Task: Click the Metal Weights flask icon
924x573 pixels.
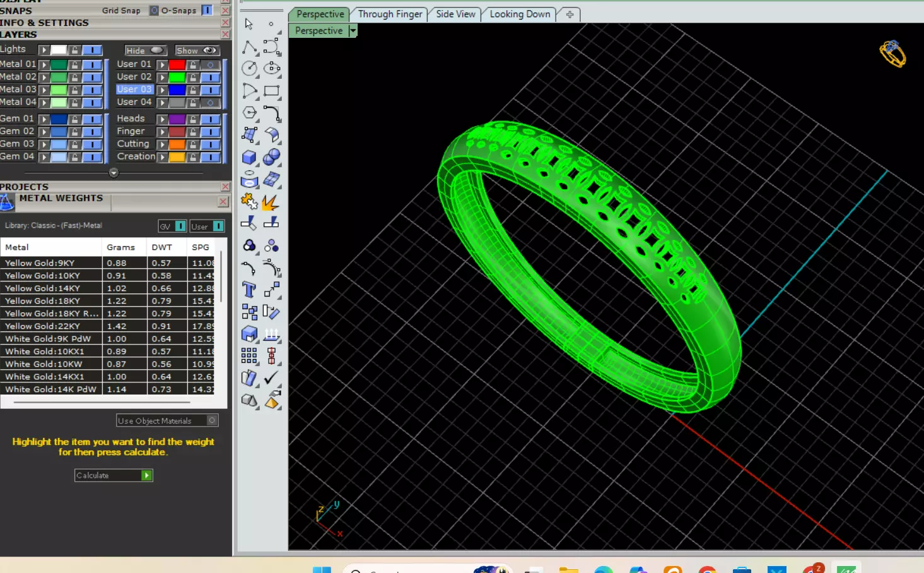Action: pyautogui.click(x=7, y=203)
